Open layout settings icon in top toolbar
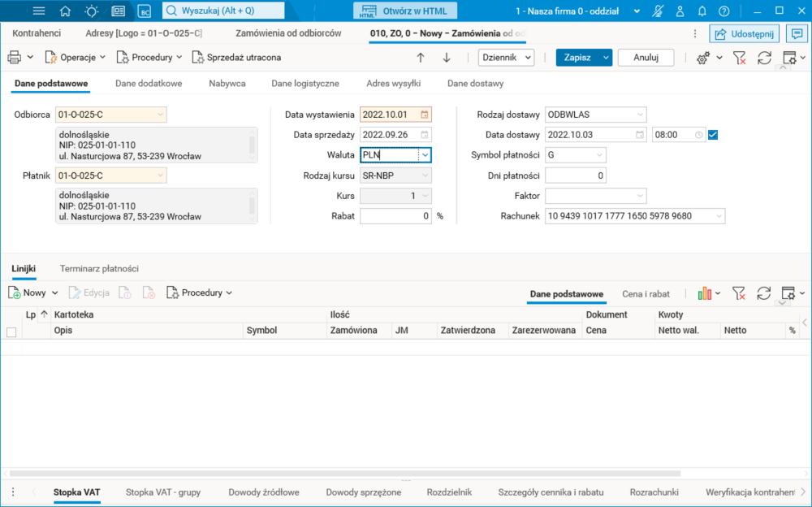812x507 pixels. [x=789, y=58]
